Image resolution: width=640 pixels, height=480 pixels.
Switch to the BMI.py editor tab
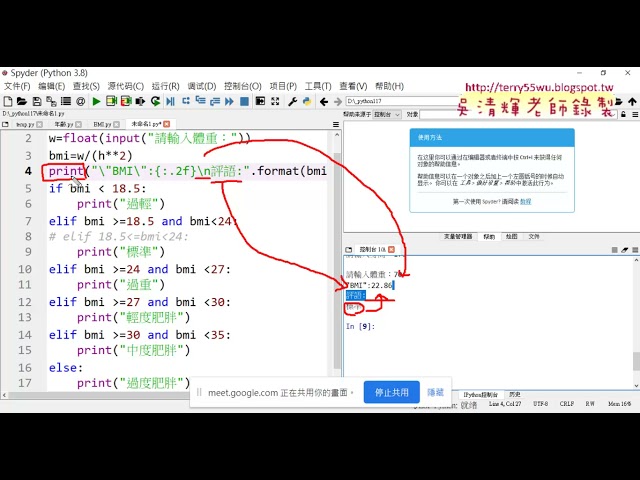[x=102, y=125]
